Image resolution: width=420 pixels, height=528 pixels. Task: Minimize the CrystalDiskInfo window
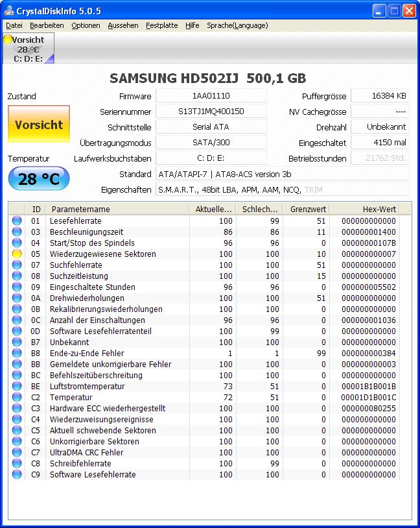379,11
